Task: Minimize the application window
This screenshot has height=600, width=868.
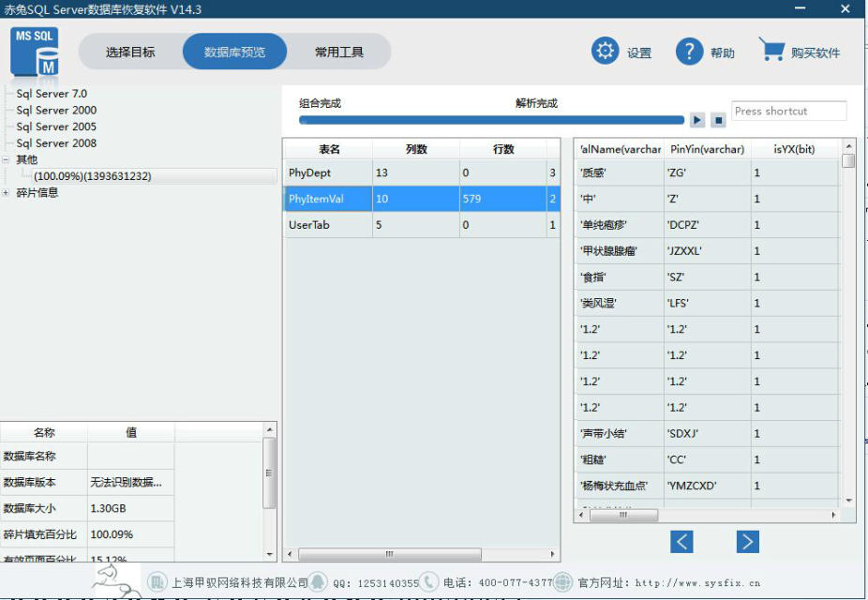Action: click(800, 8)
